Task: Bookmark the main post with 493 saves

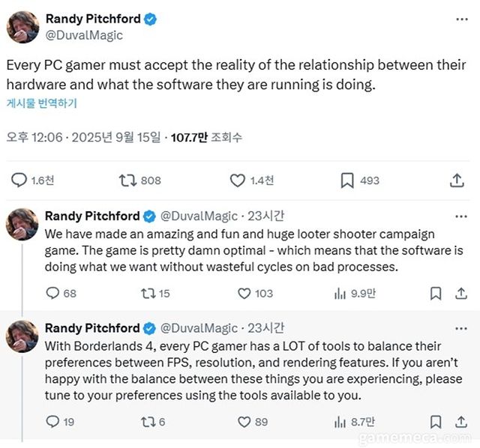Action: (347, 181)
